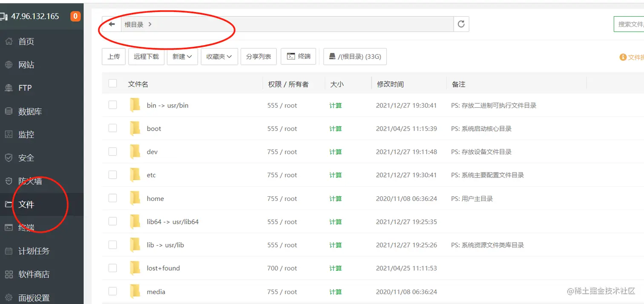The height and width of the screenshot is (304, 644).
Task: Click note PS: 用户主目录
Action: 472,198
